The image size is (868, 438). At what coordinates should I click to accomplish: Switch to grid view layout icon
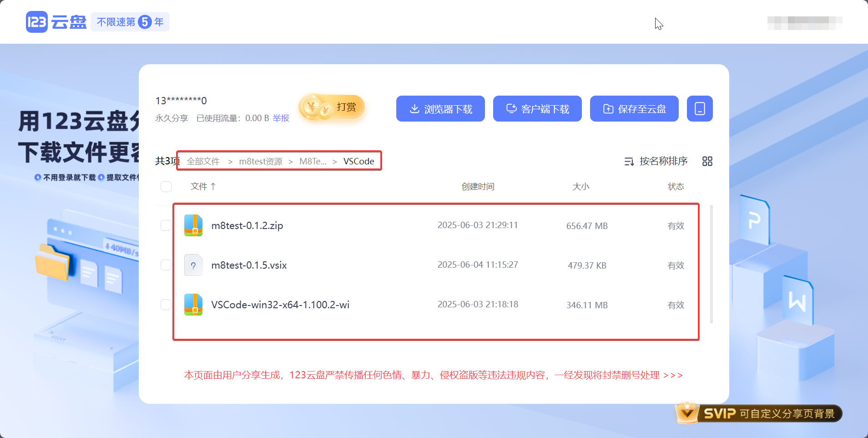point(707,161)
